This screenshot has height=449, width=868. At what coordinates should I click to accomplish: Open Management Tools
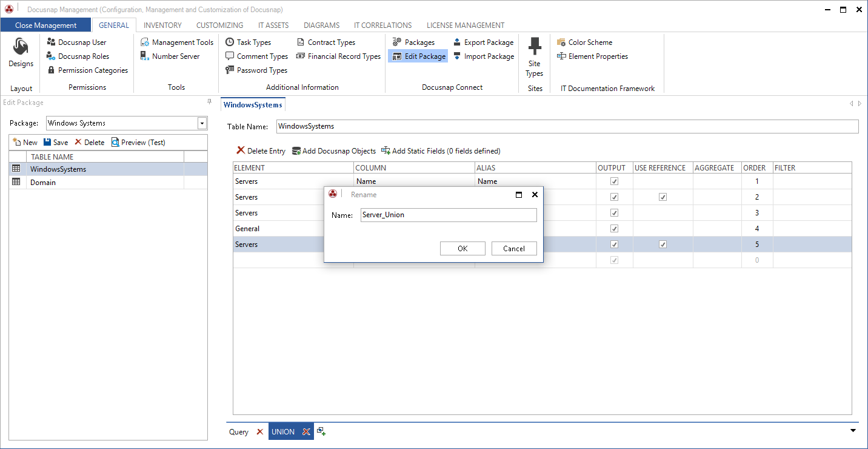(x=177, y=42)
